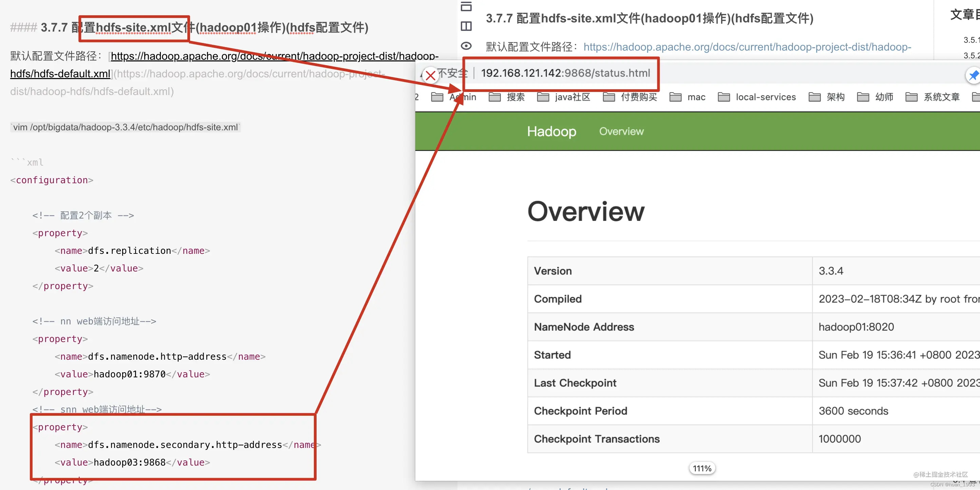
Task: Click the Last Checkpoint row label
Action: point(575,383)
